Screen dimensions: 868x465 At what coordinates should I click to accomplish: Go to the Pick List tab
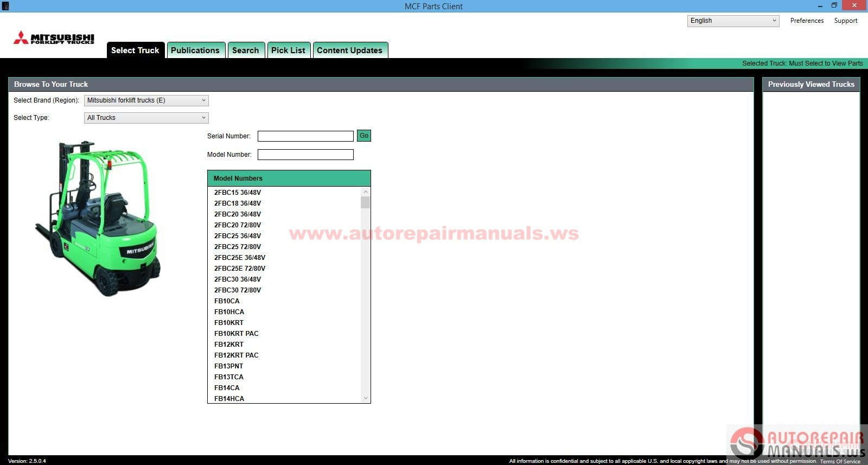(x=288, y=50)
